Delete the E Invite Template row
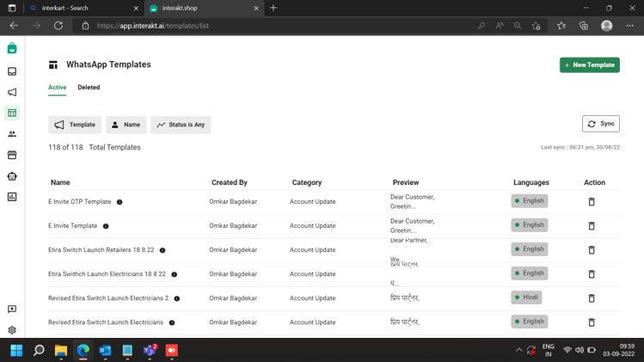This screenshot has height=362, width=644. [x=592, y=225]
